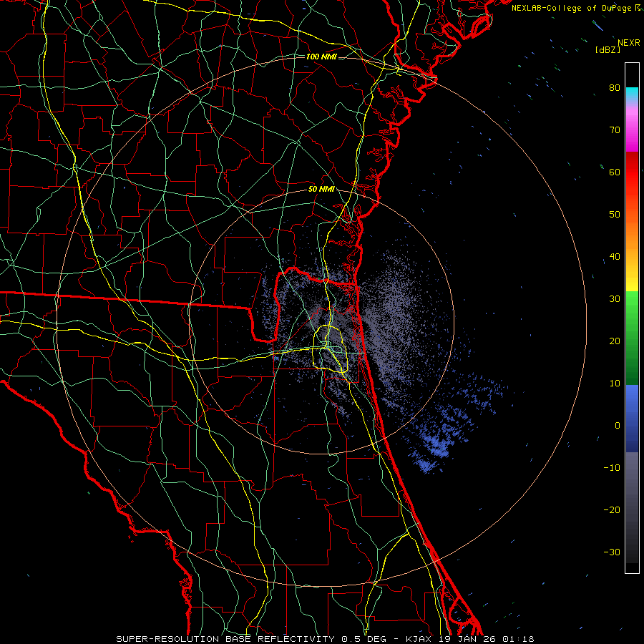Click the 20 value on the dBZ scale
The height and width of the screenshot is (644, 644).
point(615,341)
